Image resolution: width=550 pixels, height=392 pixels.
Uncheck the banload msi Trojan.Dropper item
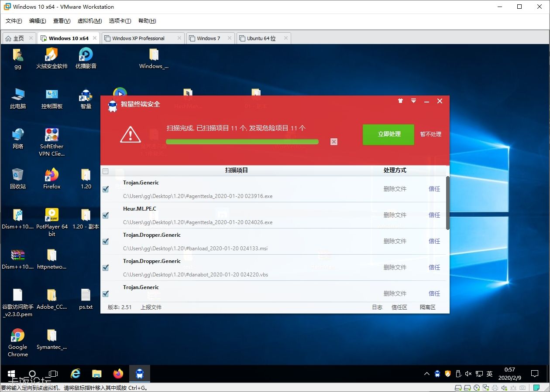tap(105, 242)
